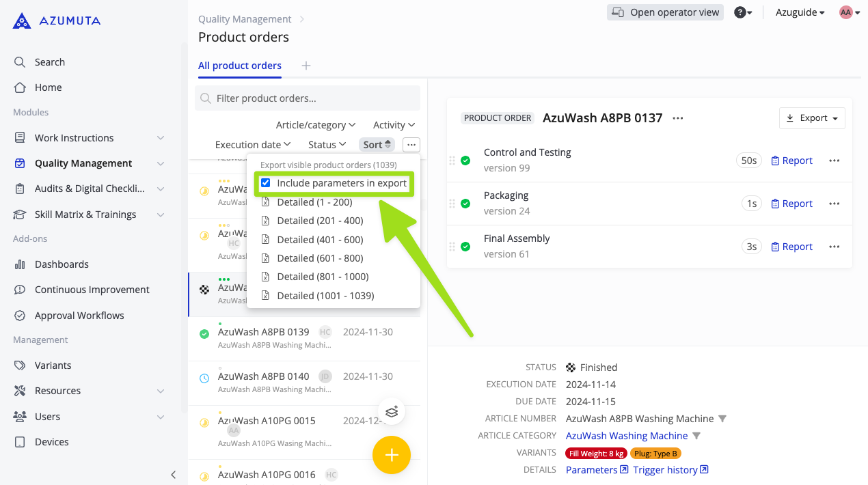
Task: Open three-dot menu for Packaging row
Action: click(x=834, y=204)
